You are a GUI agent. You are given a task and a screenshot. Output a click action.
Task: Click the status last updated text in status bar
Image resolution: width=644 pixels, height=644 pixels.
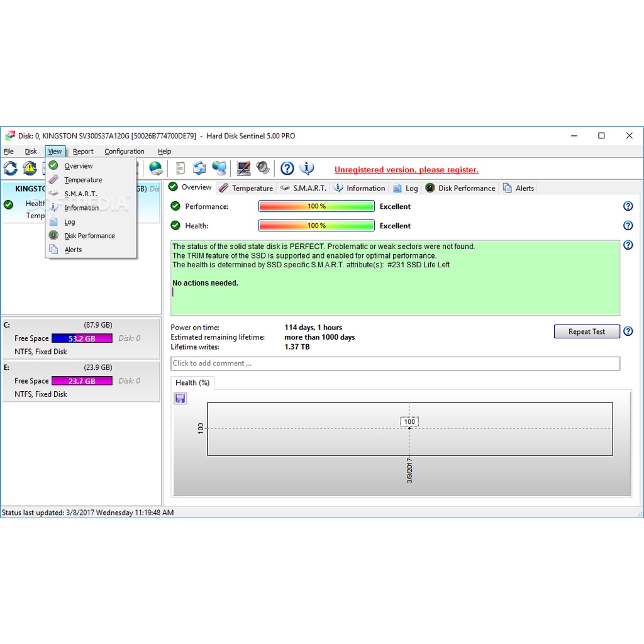(x=88, y=513)
